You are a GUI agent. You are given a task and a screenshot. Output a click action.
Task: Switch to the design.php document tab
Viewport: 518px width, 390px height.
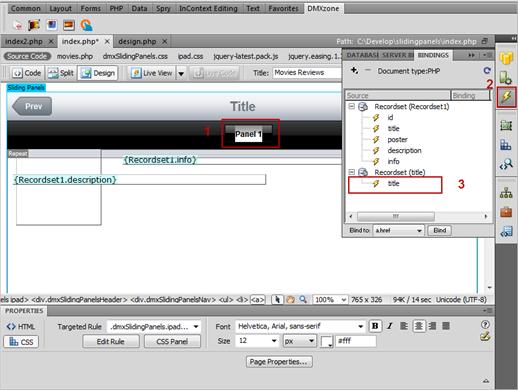tap(137, 41)
